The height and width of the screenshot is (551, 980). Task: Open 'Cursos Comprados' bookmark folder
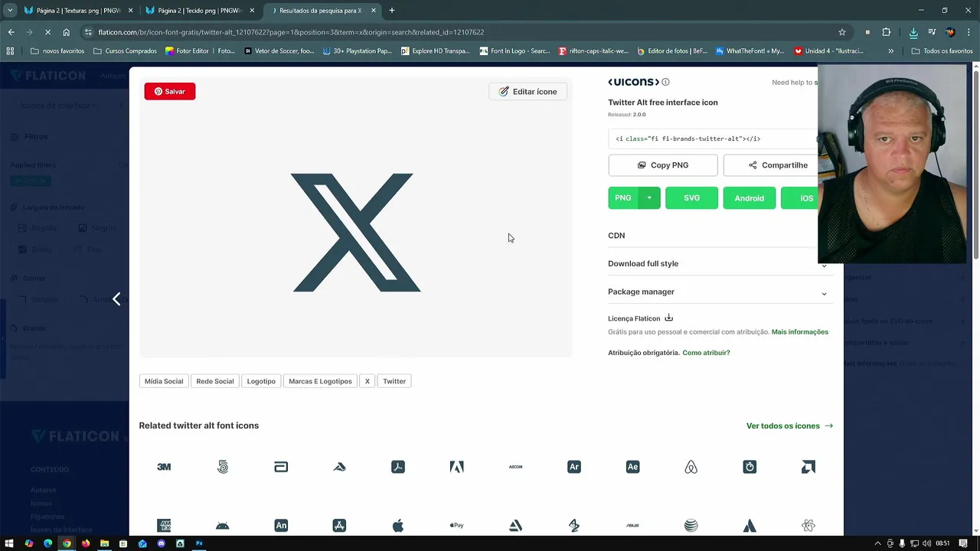124,51
